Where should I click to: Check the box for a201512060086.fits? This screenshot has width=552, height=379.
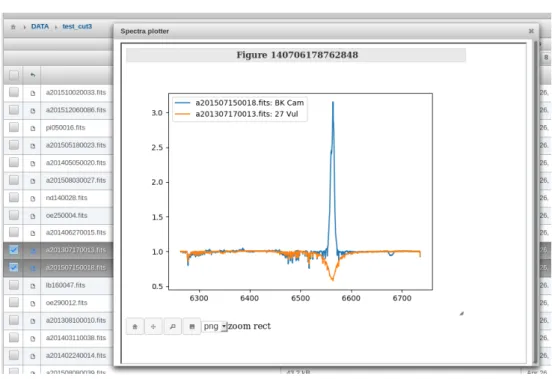pos(14,110)
